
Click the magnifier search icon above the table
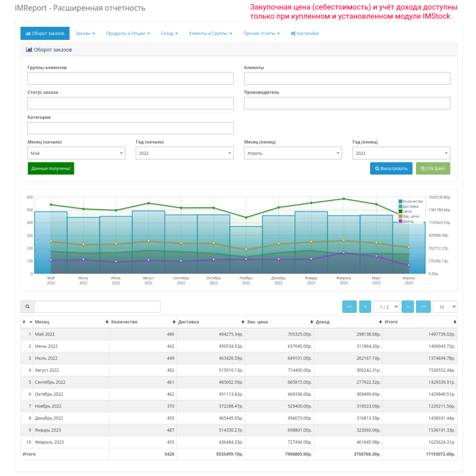pyautogui.click(x=29, y=306)
